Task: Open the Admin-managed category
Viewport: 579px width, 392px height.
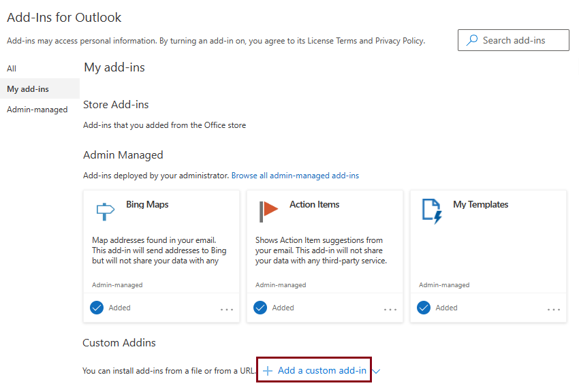Action: 37,110
